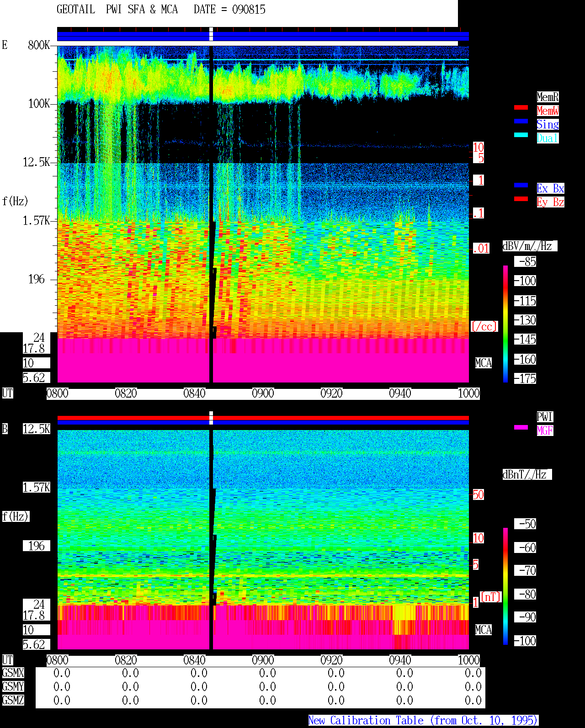Image resolution: width=585 pixels, height=728 pixels.
Task: Click the red 50 marker on the B panel
Action: pos(478,494)
